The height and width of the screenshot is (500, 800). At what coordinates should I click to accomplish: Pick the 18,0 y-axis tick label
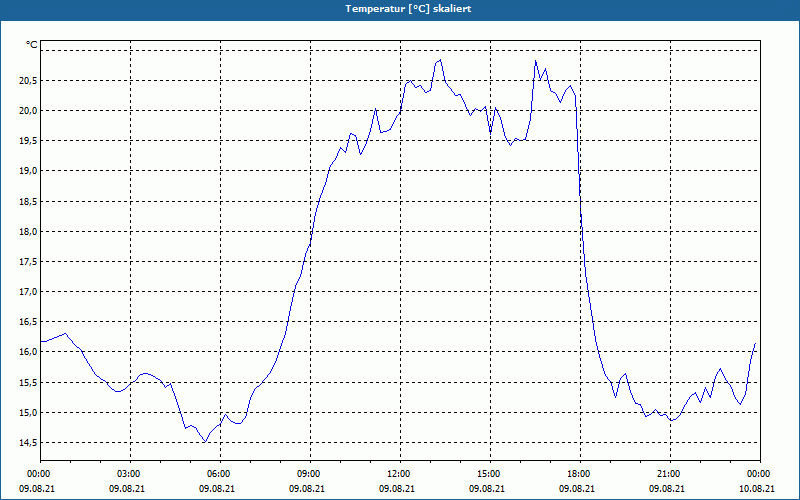click(x=29, y=232)
